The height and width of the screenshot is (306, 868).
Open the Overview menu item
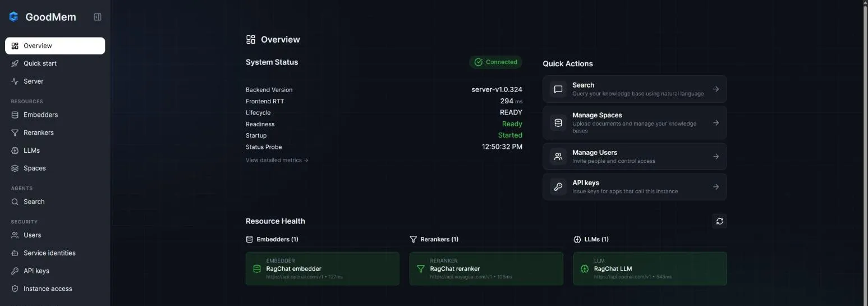coord(55,46)
